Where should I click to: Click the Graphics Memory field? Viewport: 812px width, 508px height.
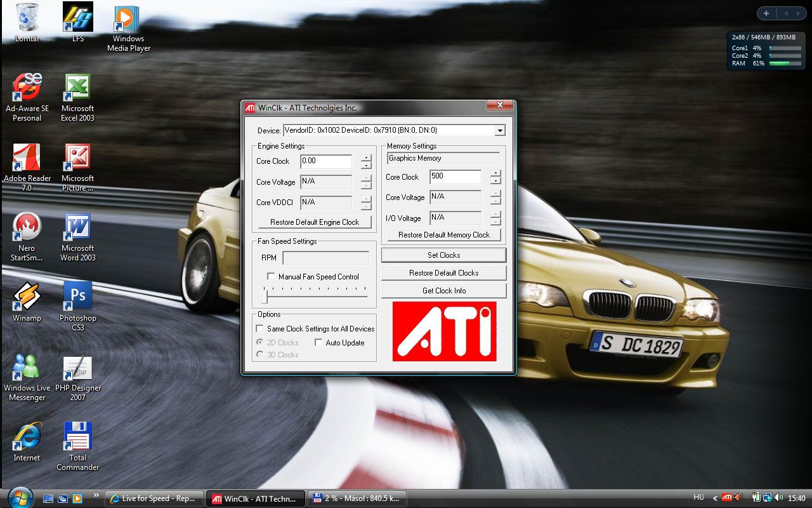tap(443, 159)
